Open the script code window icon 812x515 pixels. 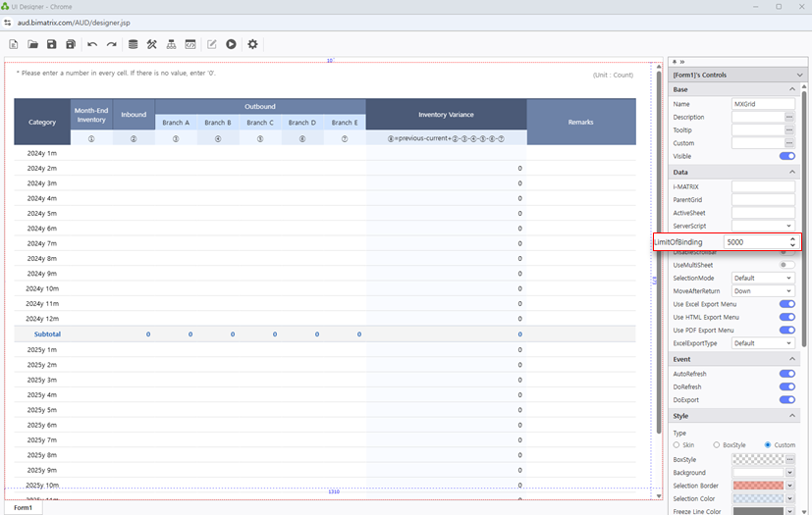pyautogui.click(x=189, y=44)
